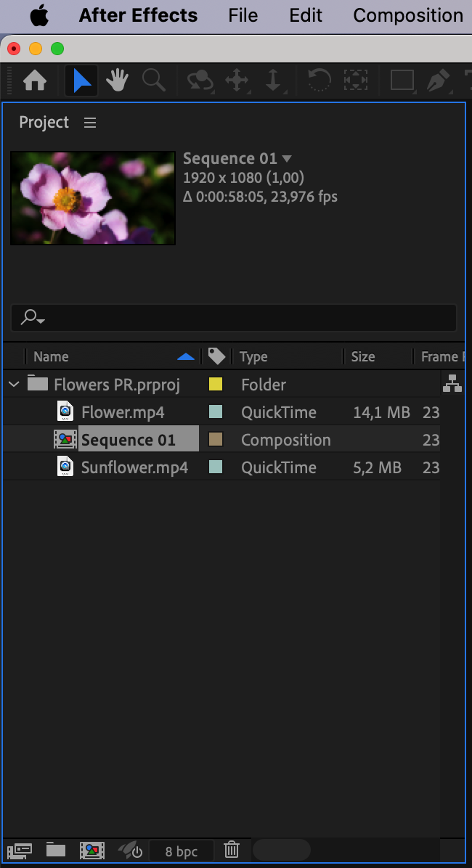
Task: Select the Hand tool
Action: [117, 81]
